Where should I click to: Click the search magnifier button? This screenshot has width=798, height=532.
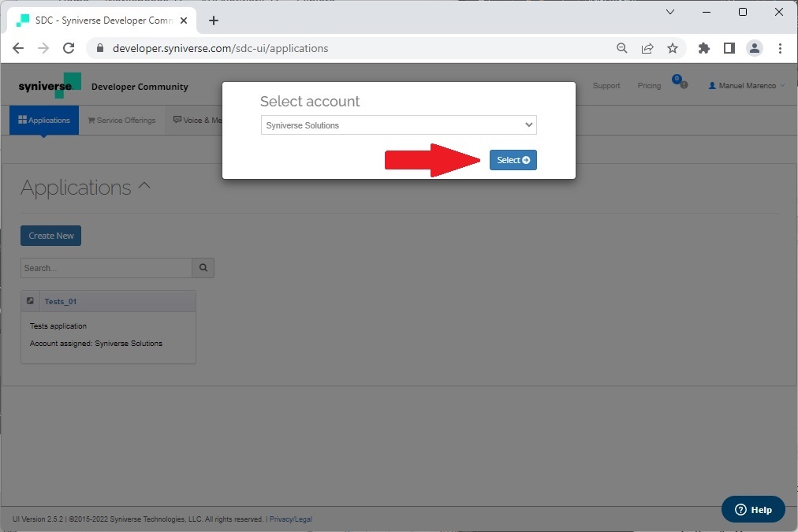(203, 268)
